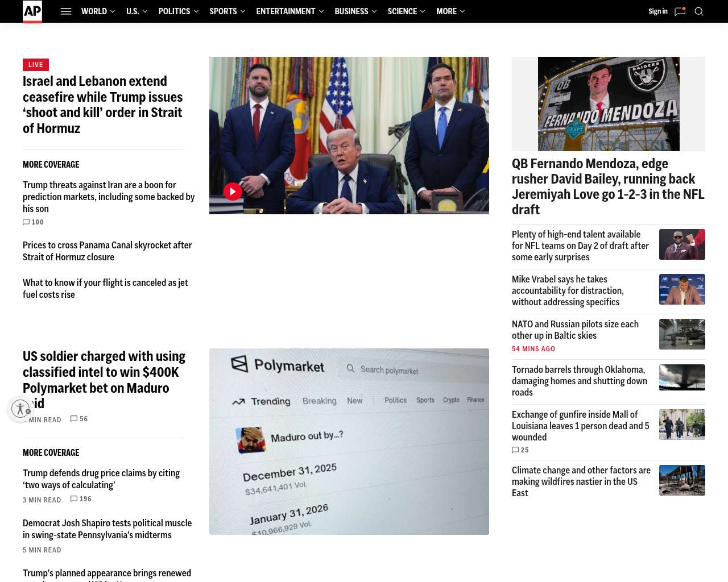Open NFL Day 2 talent story
The width and height of the screenshot is (728, 582).
point(580,246)
